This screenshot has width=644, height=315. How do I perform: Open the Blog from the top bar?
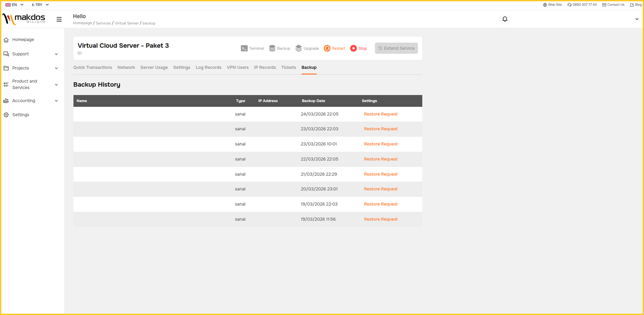click(x=636, y=5)
